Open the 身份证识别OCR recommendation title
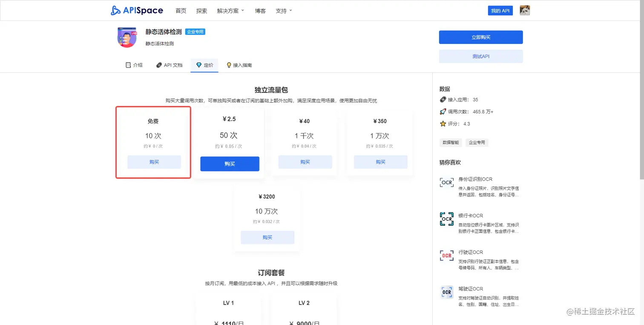 coord(475,179)
